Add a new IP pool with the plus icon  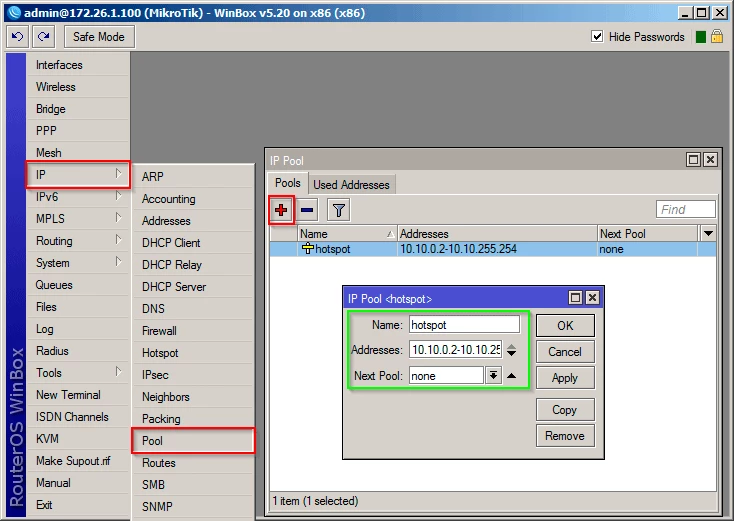(281, 210)
